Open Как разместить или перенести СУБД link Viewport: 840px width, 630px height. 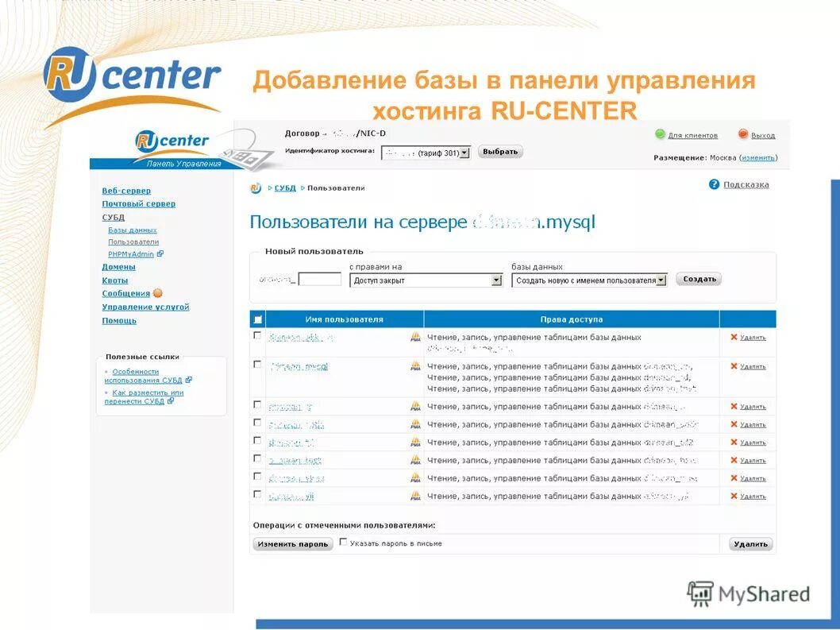click(x=144, y=396)
